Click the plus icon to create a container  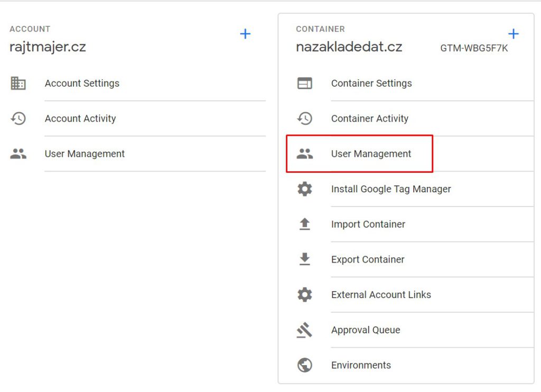514,34
